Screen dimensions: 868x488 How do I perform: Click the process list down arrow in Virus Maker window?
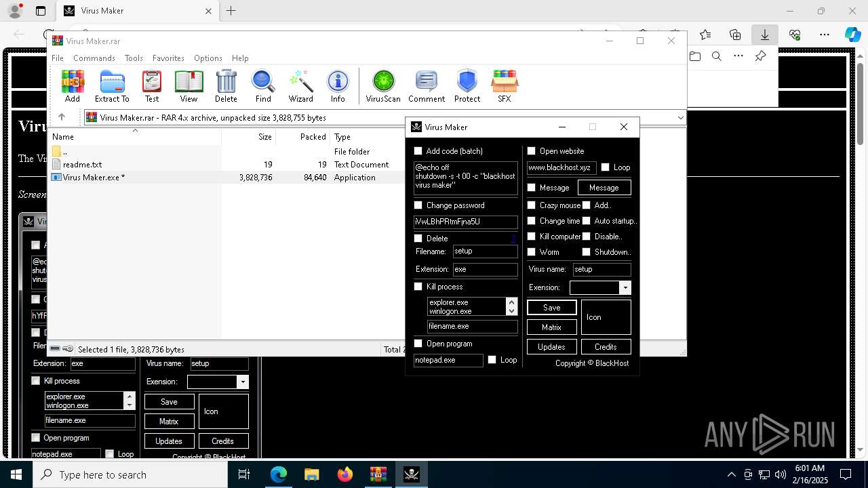pyautogui.click(x=511, y=310)
